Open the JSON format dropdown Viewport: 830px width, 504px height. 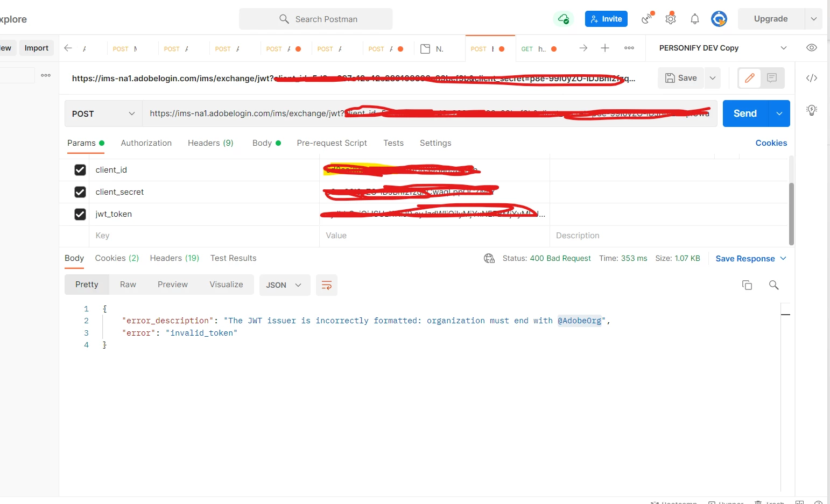click(x=285, y=285)
